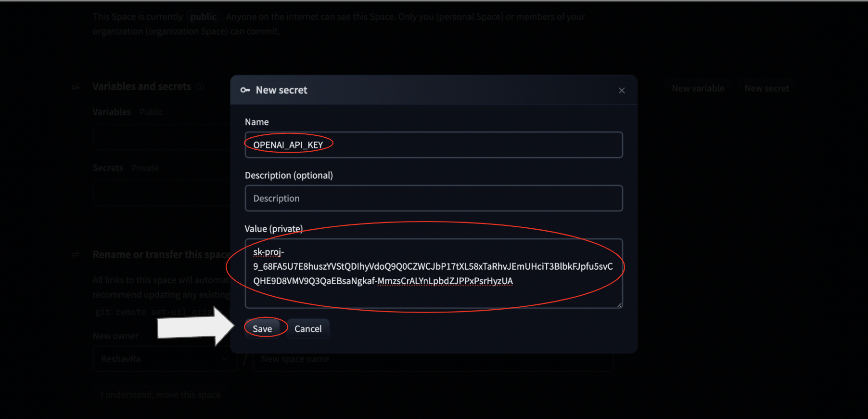Focus the Name field containing OPENAI_API_KEY

[433, 145]
